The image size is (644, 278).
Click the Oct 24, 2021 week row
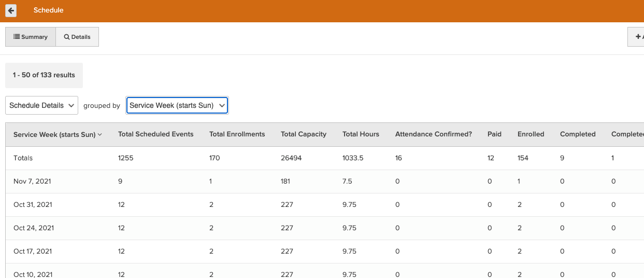click(33, 228)
